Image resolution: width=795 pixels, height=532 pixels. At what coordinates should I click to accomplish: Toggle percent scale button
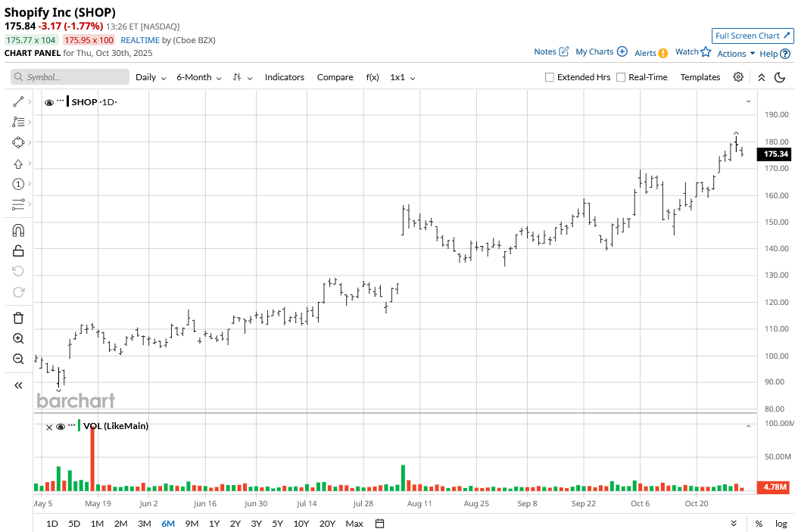pyautogui.click(x=759, y=524)
